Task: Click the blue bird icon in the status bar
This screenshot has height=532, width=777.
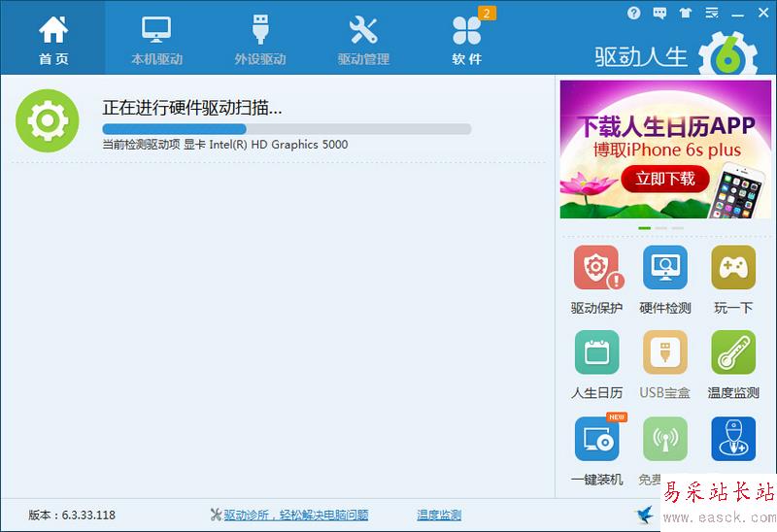Action: pos(646,515)
